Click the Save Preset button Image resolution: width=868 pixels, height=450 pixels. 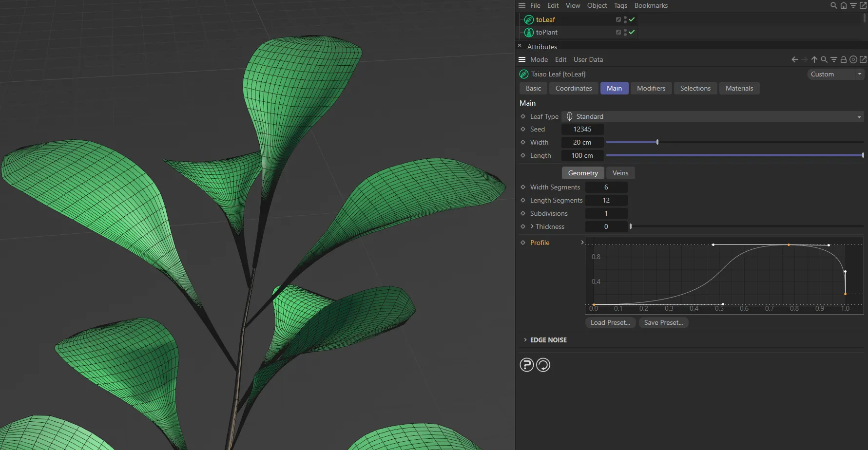point(663,322)
